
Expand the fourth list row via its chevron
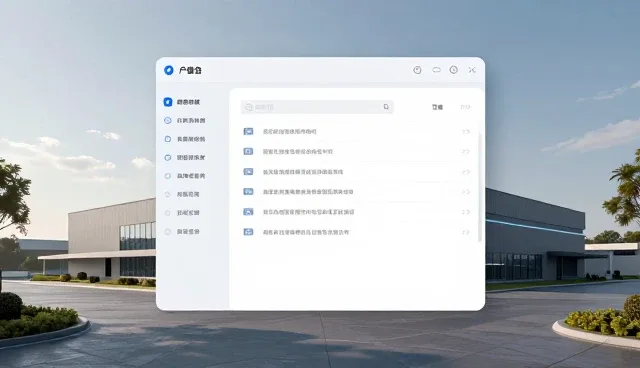(x=466, y=192)
